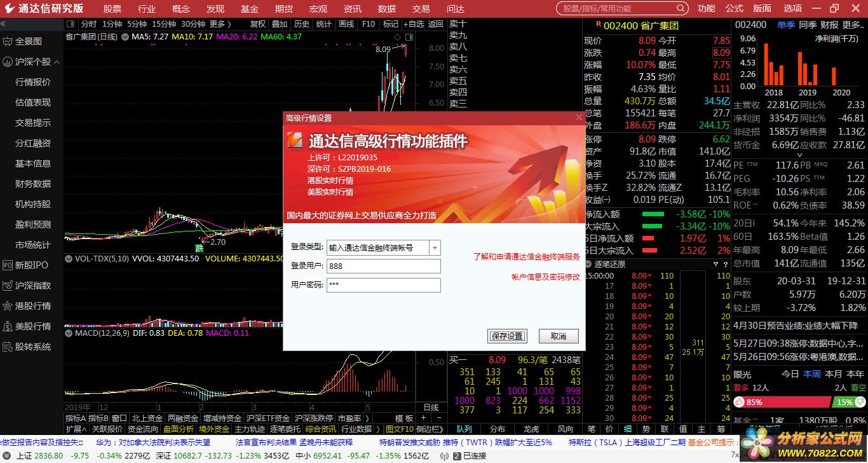Screen dimensions: 868x463
Task: Click the arrow after 市盈率 tab
Action: click(x=366, y=418)
